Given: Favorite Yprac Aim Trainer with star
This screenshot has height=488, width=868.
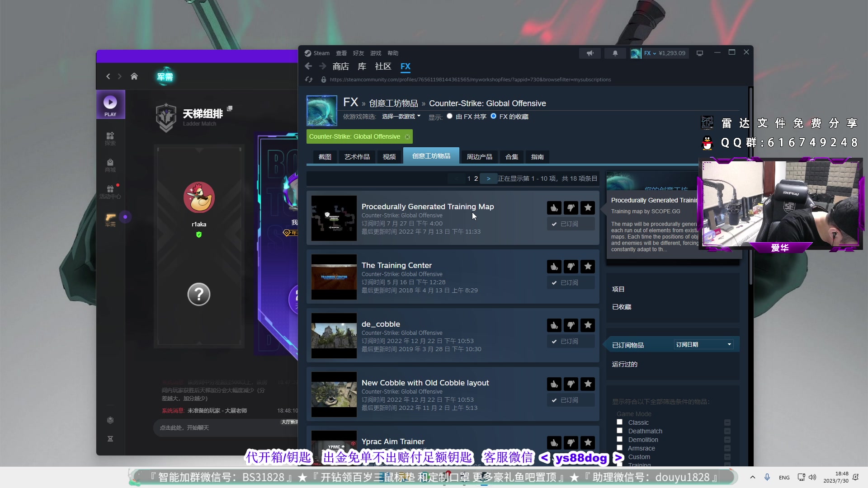Looking at the screenshot, I should (x=588, y=443).
